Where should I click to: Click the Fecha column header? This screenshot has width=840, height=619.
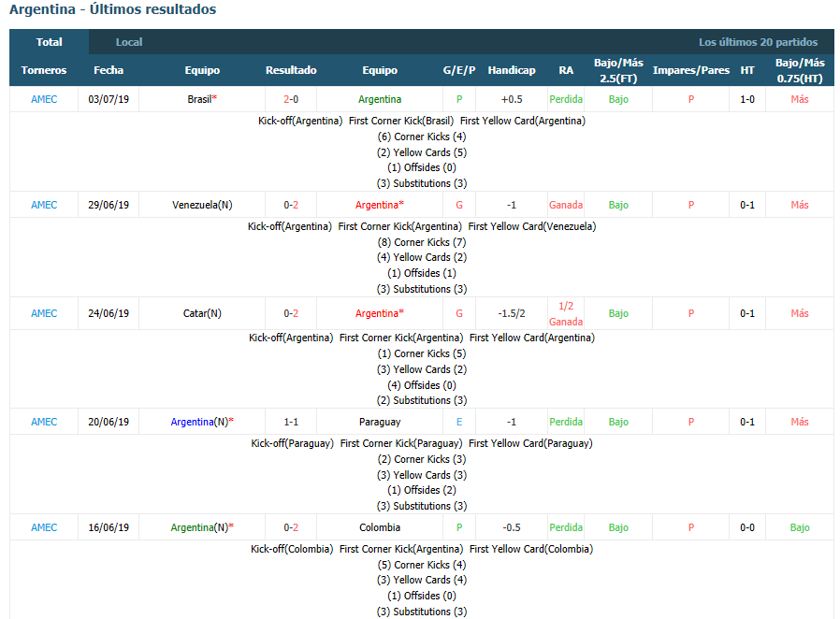(109, 70)
